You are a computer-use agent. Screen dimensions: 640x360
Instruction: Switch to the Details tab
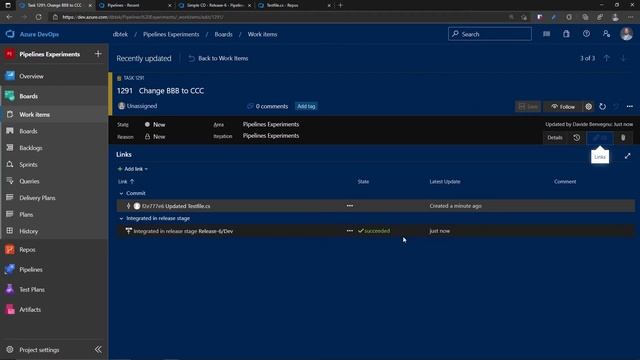tap(555, 138)
